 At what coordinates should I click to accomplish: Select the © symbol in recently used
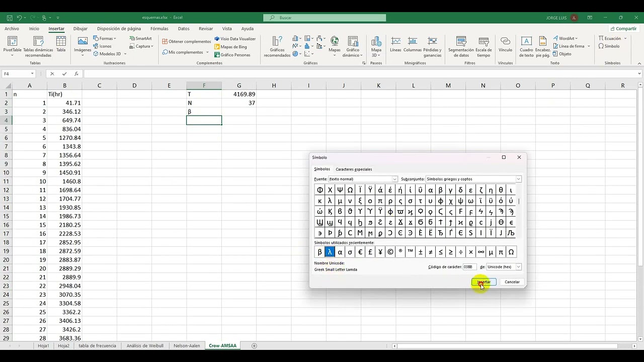[390, 252]
